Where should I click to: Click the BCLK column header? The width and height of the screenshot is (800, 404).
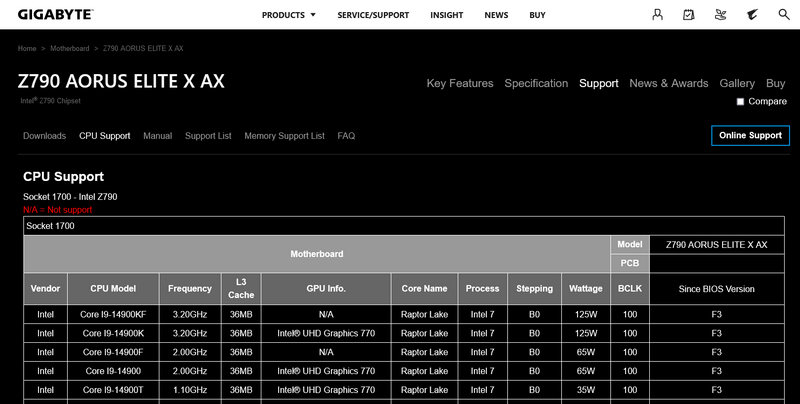630,289
